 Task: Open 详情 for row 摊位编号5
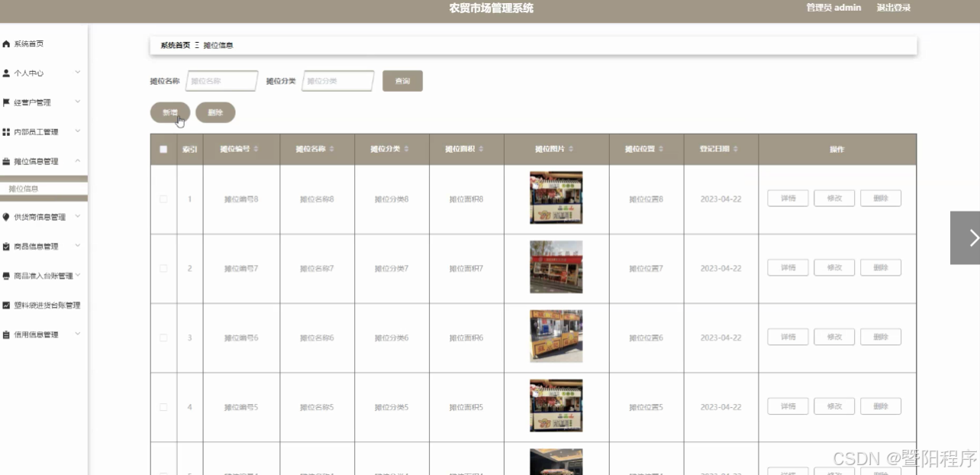point(788,406)
